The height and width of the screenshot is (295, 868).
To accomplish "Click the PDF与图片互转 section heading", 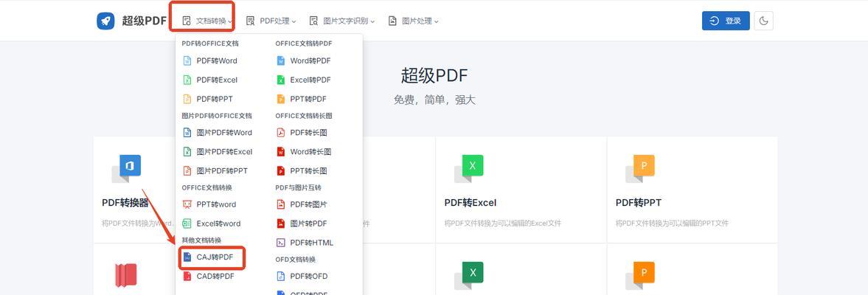I will pos(299,187).
